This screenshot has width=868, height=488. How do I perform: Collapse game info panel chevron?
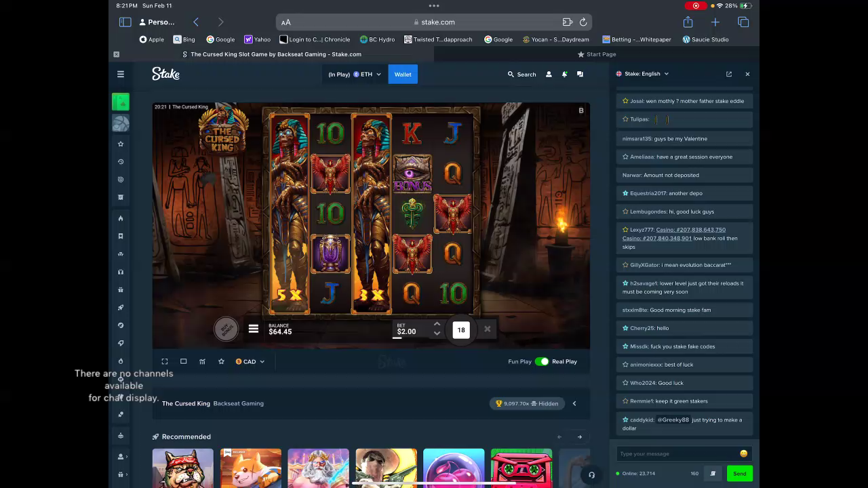pyautogui.click(x=574, y=403)
